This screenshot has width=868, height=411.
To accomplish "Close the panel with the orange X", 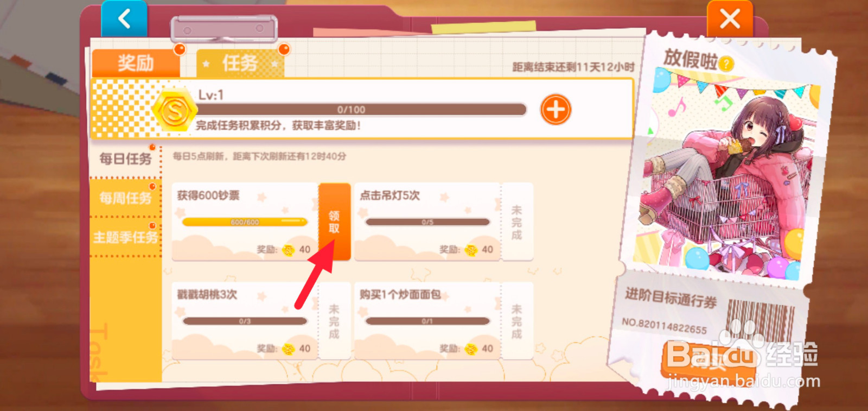I will click(x=730, y=18).
